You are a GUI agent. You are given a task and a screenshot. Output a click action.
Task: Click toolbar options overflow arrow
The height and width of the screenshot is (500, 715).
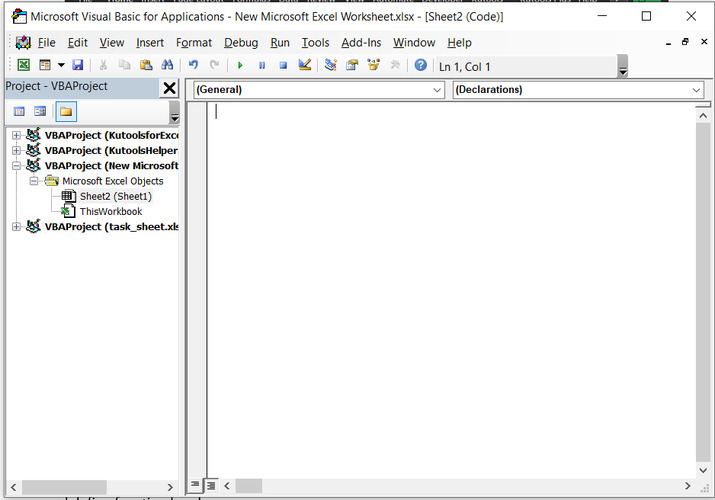622,67
